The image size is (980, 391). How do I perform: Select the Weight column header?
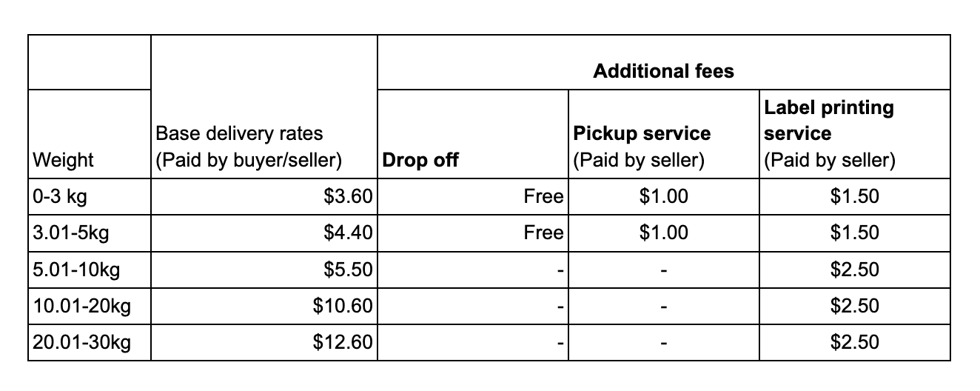(x=90, y=134)
